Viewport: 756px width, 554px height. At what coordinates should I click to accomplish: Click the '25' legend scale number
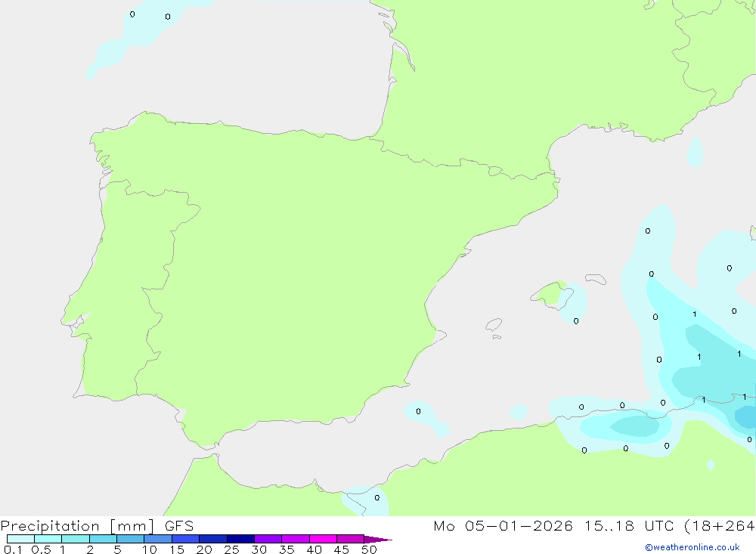(231, 549)
